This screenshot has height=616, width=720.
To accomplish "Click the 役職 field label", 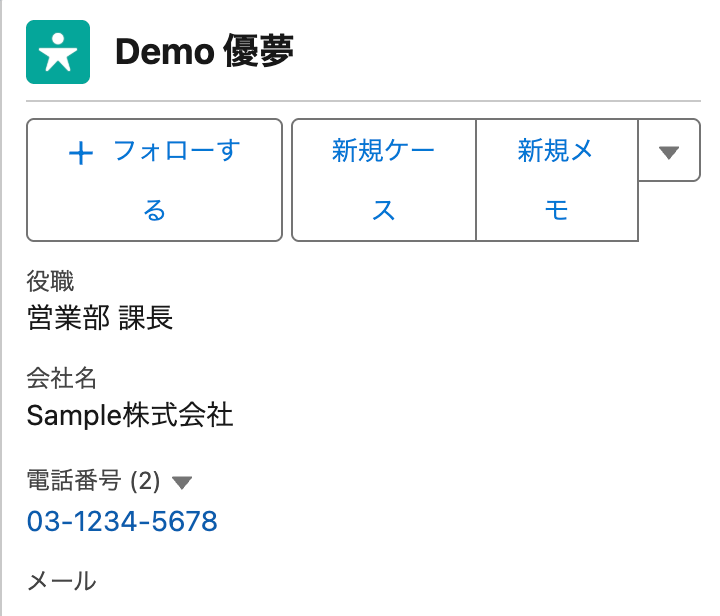I will coord(50,281).
